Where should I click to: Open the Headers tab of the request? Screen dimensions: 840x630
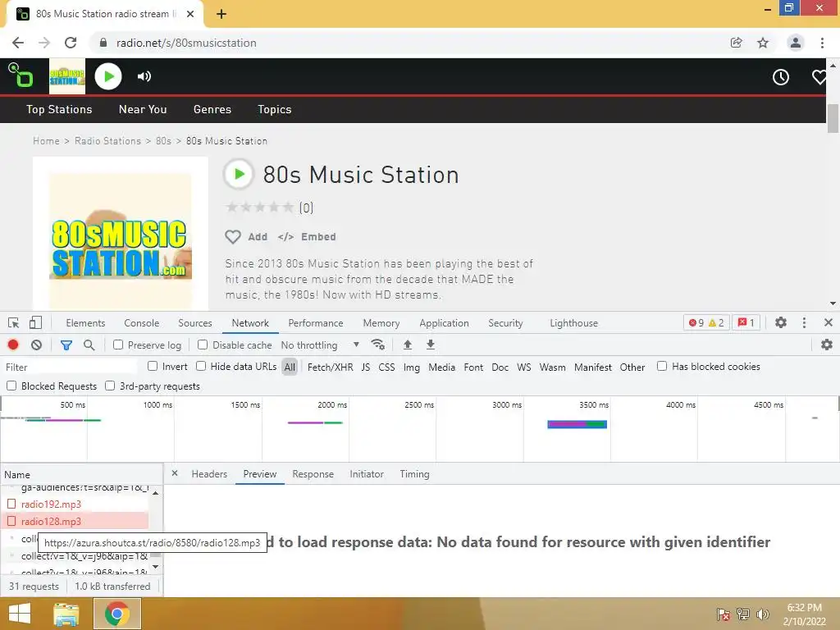pos(209,474)
